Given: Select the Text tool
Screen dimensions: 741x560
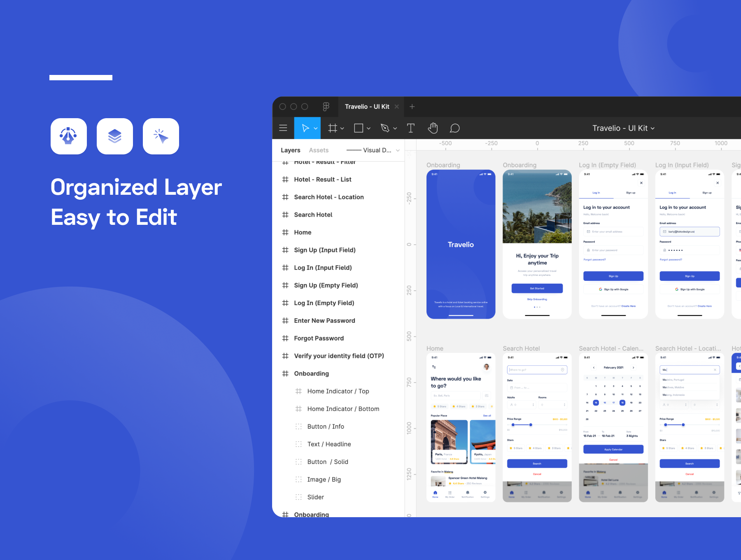Looking at the screenshot, I should (410, 128).
